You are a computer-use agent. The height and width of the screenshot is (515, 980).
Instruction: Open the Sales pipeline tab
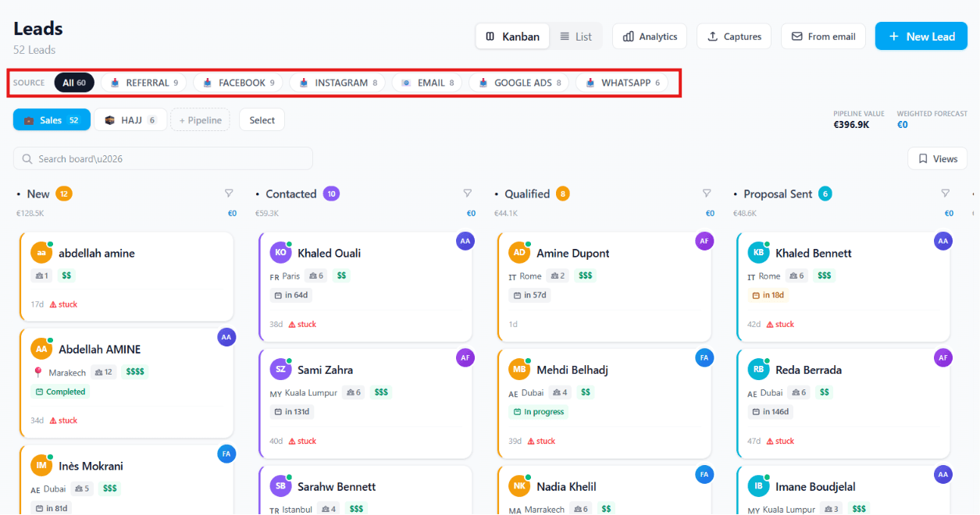[x=52, y=120]
